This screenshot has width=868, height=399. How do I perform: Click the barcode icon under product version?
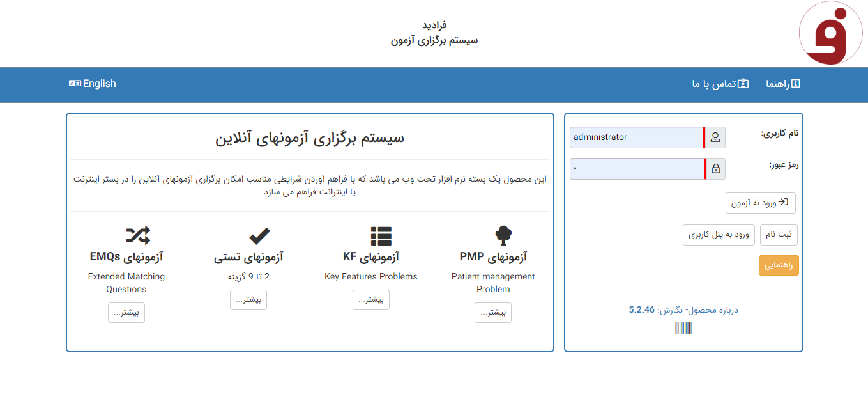(683, 328)
